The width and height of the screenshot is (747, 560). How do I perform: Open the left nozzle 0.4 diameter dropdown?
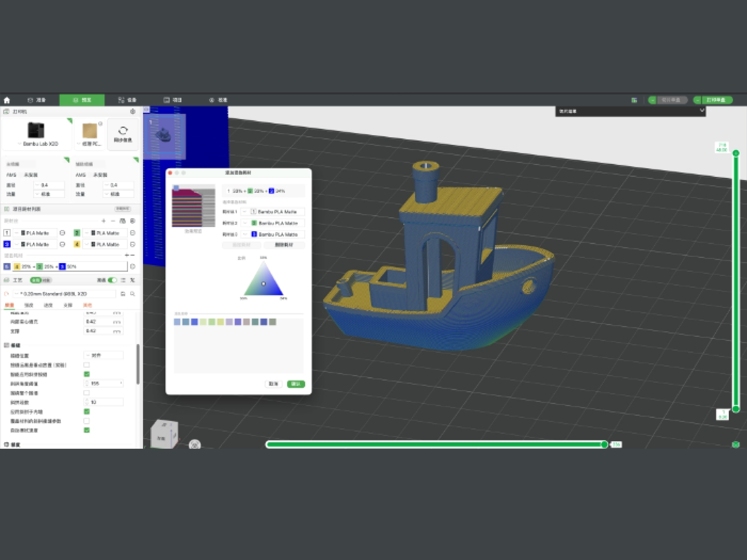[x=49, y=185]
